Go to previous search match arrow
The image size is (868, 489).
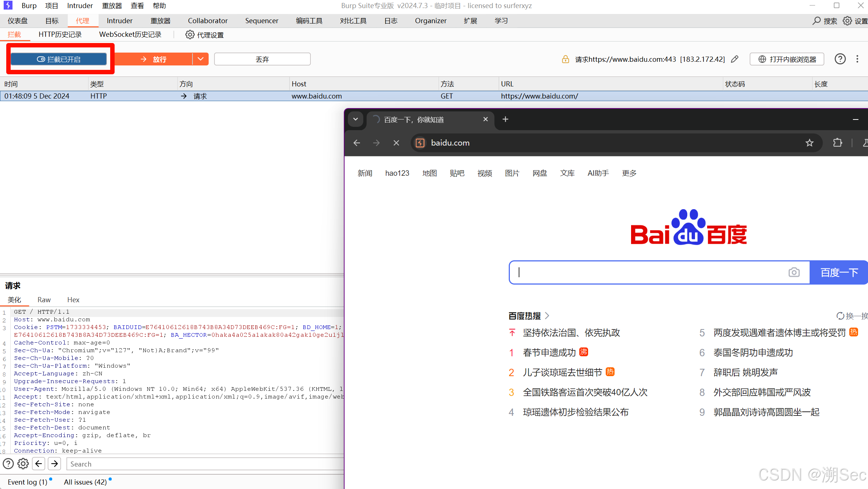tap(39, 464)
